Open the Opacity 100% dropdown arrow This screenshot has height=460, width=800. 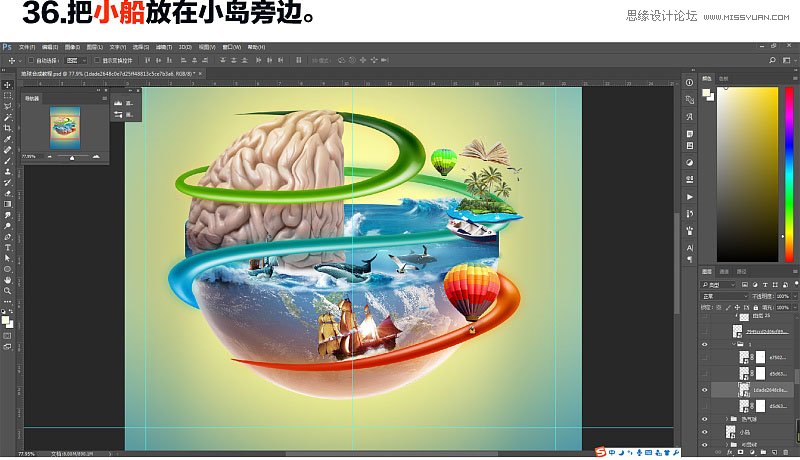coord(794,296)
